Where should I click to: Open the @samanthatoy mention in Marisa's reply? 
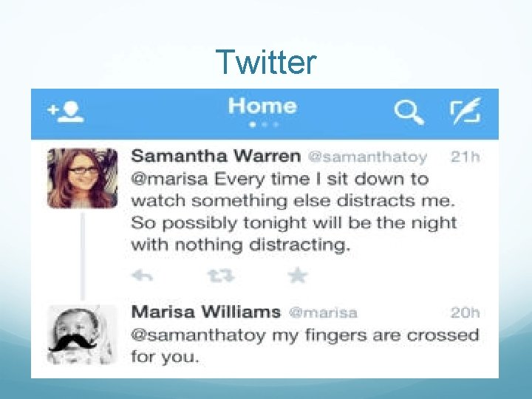[198, 335]
